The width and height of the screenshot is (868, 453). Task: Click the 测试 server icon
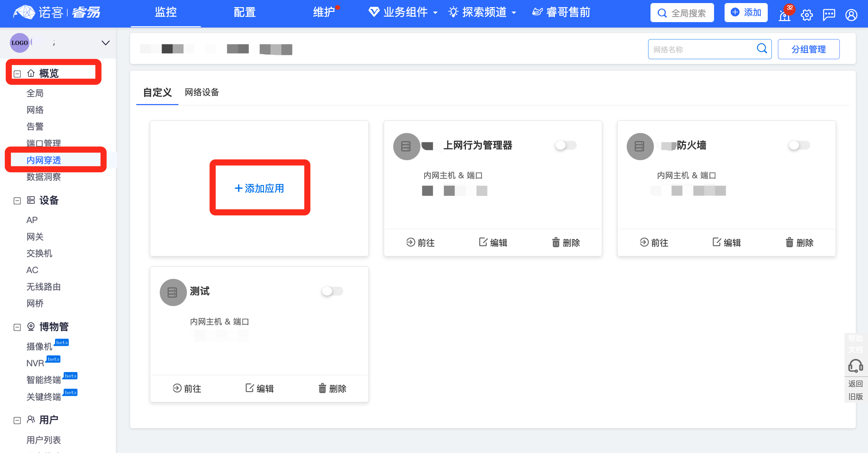click(173, 292)
